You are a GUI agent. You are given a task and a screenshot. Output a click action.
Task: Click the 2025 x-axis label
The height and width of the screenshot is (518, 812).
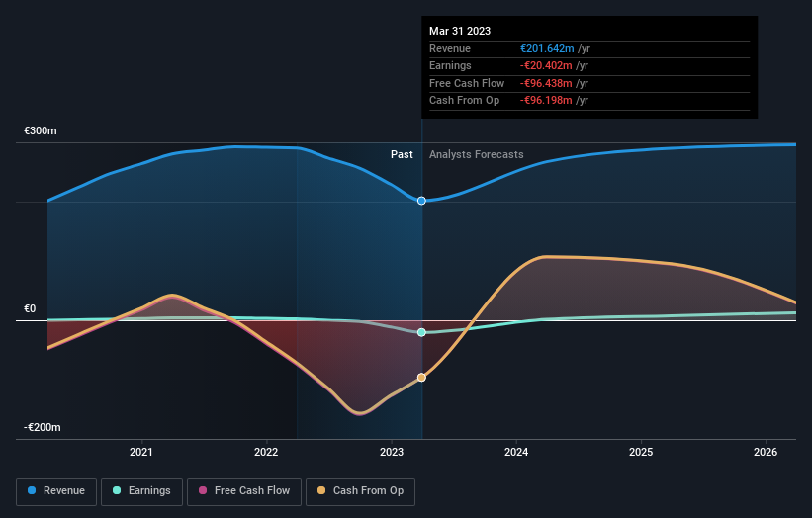[641, 453]
